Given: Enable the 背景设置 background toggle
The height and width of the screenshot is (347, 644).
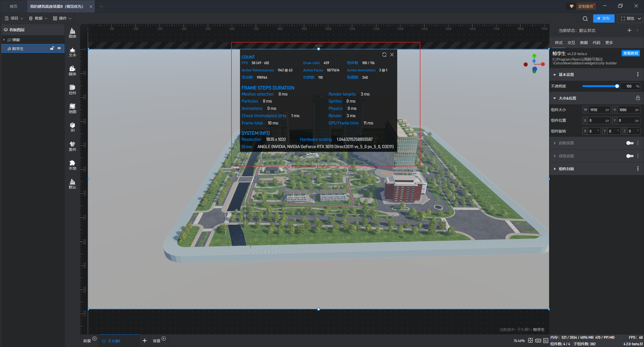Looking at the screenshot, I should pyautogui.click(x=630, y=156).
